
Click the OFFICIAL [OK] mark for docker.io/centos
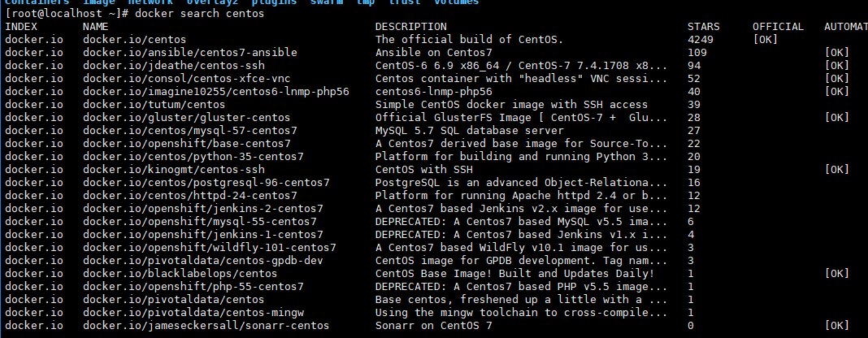(765, 40)
